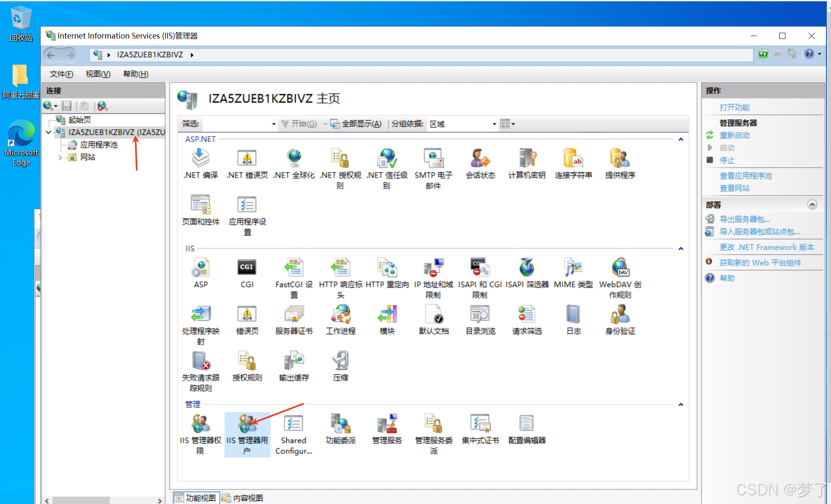
Task: Select 应用程序池 in the connections tree
Action: pos(99,145)
